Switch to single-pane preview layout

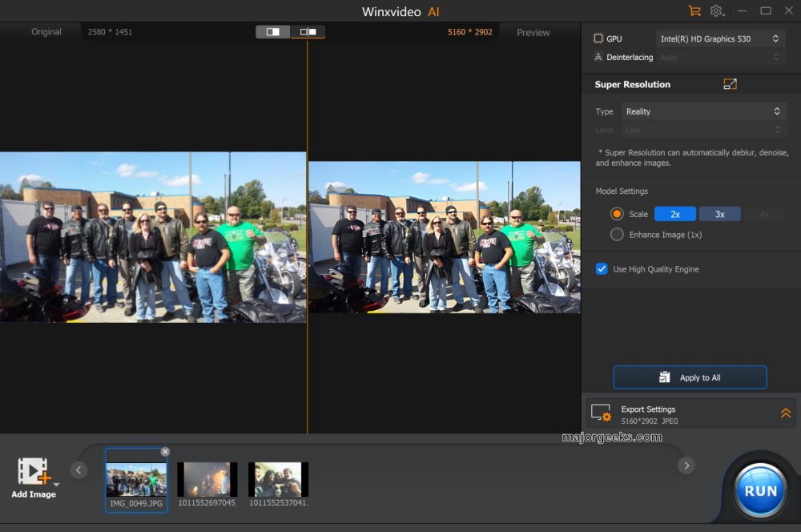pos(273,32)
